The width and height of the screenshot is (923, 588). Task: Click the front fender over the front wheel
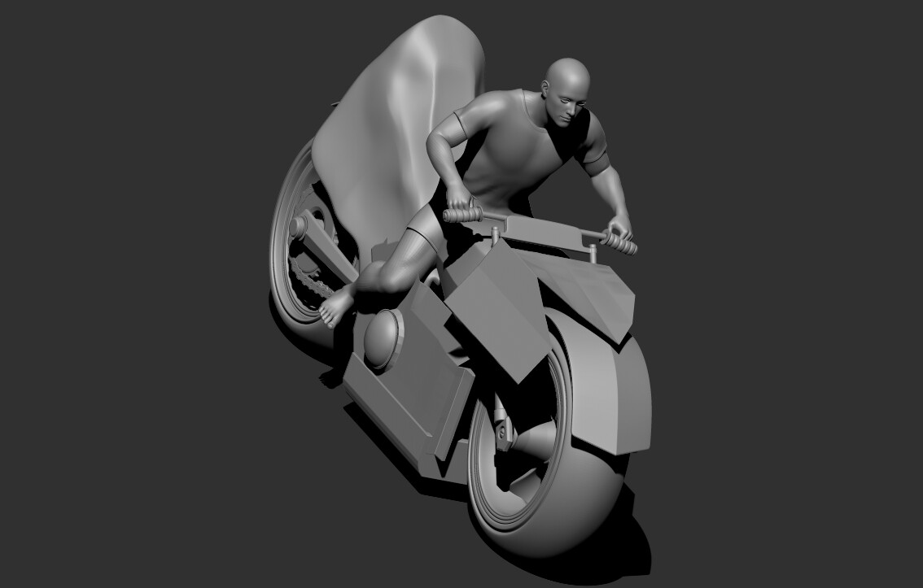pos(606,382)
